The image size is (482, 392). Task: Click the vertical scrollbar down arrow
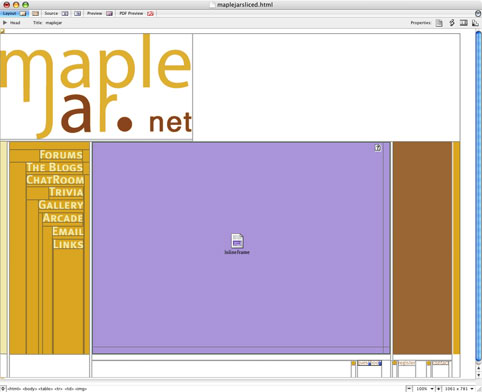click(479, 375)
